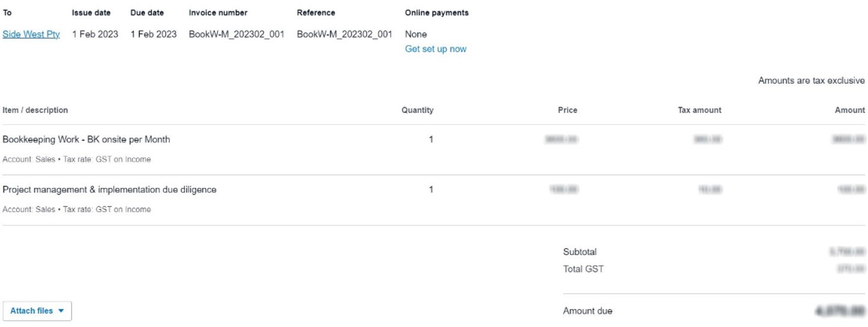
Task: Click the arrow icon on Attach files
Action: coord(61,311)
